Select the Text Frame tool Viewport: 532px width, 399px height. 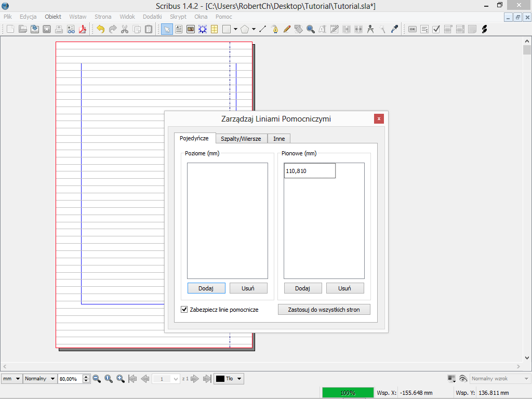[179, 29]
